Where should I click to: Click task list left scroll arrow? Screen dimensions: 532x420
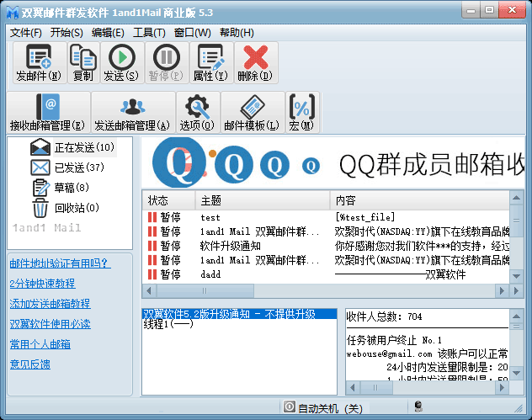pyautogui.click(x=149, y=290)
